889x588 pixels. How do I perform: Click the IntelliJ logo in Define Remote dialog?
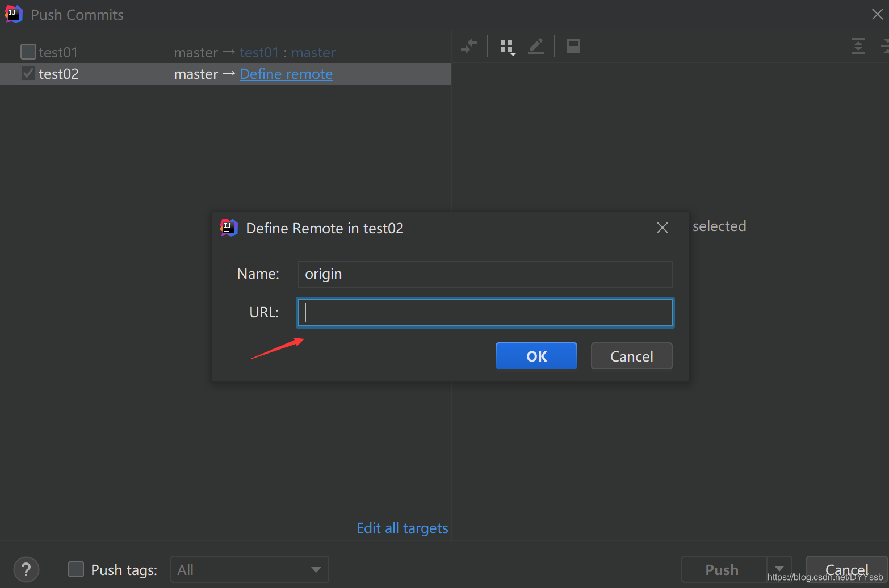tap(228, 227)
